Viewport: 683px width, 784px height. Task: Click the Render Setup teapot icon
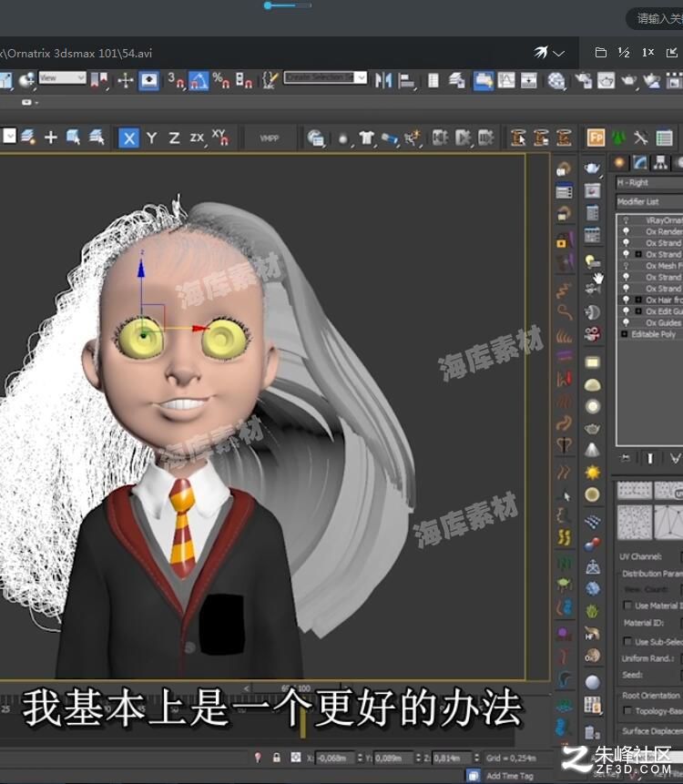(583, 80)
